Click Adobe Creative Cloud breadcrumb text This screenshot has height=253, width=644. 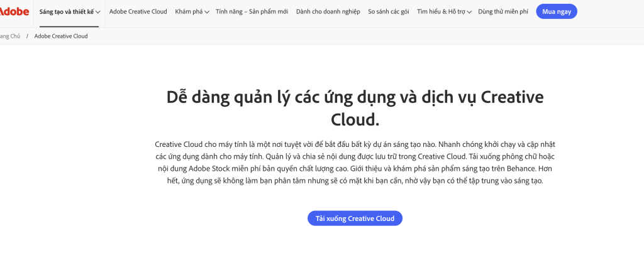click(61, 36)
